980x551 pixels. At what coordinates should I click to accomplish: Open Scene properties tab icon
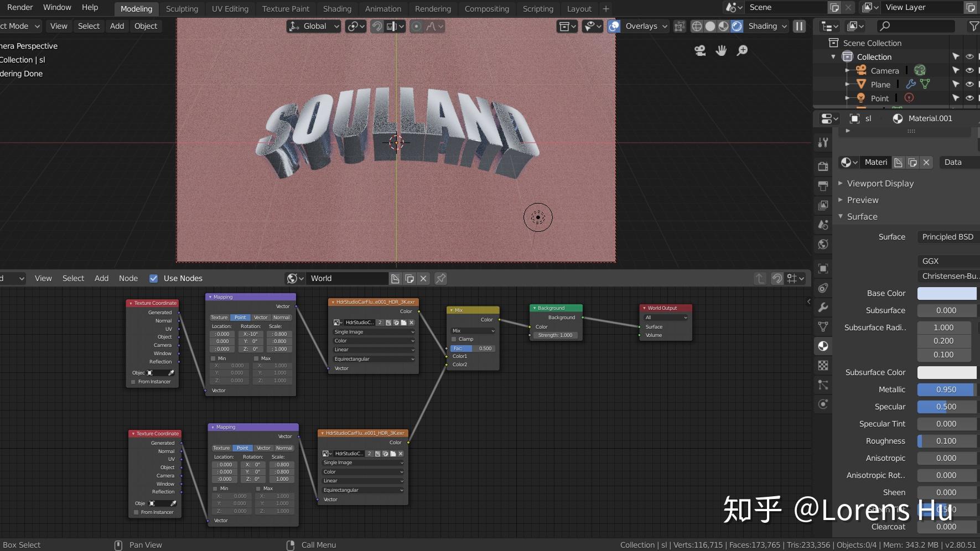point(823,225)
